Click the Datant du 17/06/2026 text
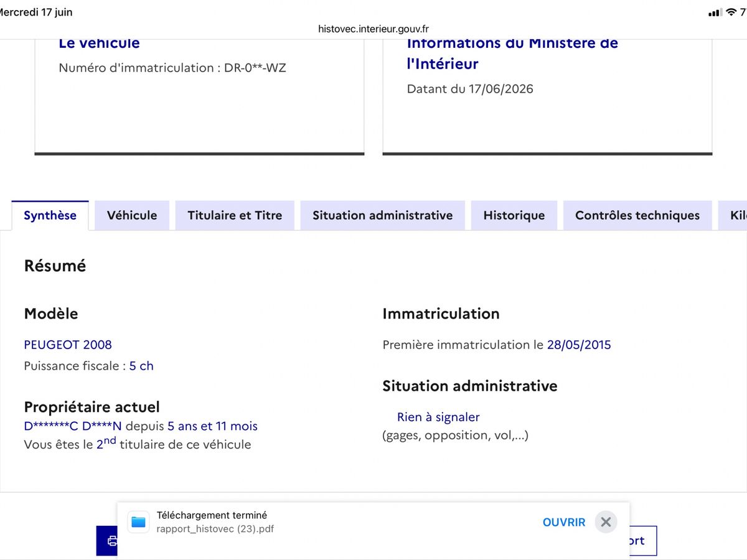 [470, 89]
